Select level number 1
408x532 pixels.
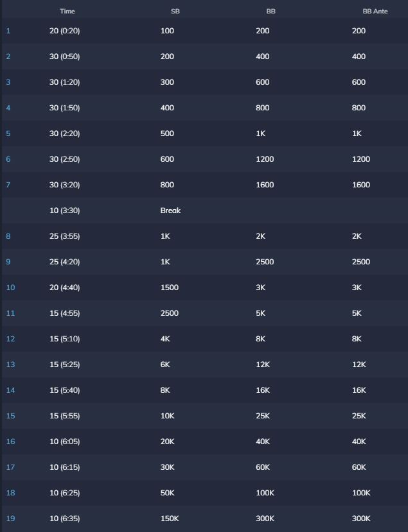(8, 31)
